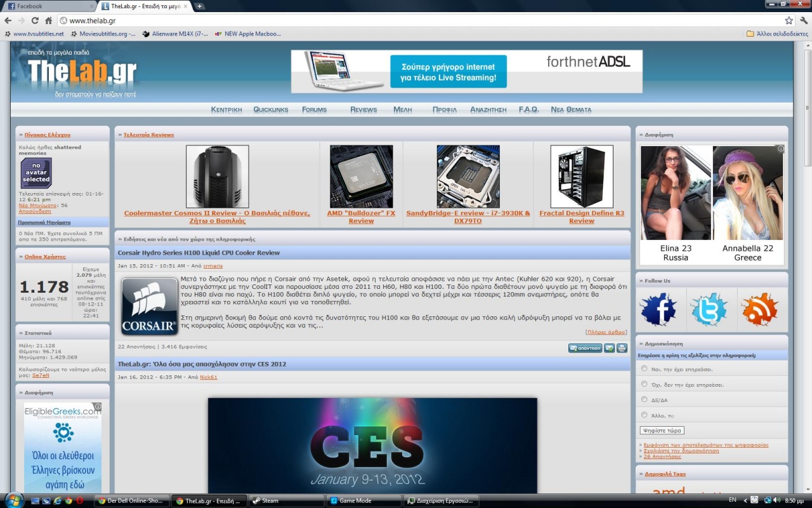Open the Quicklinks navigation menu
The image size is (812, 508).
tap(271, 110)
